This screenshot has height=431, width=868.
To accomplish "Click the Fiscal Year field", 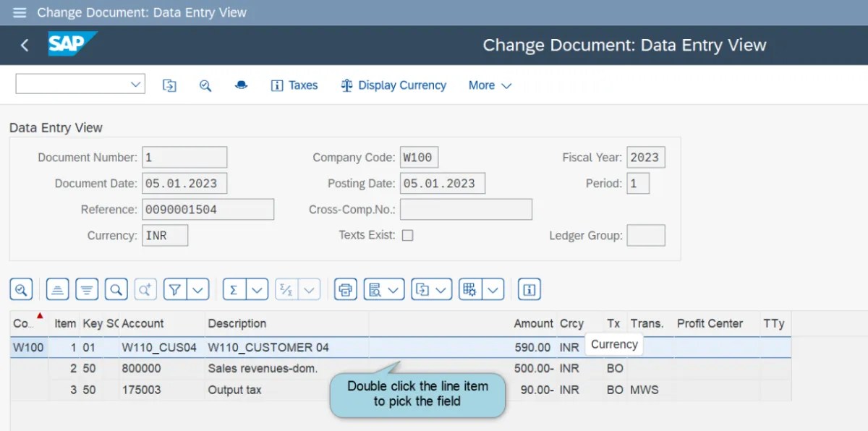I will (x=646, y=158).
